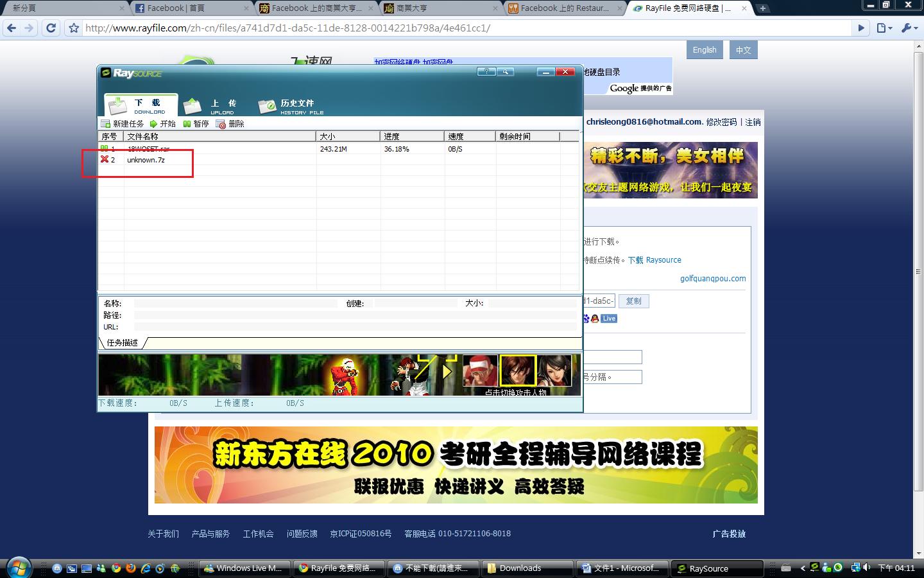Image resolution: width=924 pixels, height=578 pixels.
Task: Open the 产品与服务 footer link
Action: (210, 534)
